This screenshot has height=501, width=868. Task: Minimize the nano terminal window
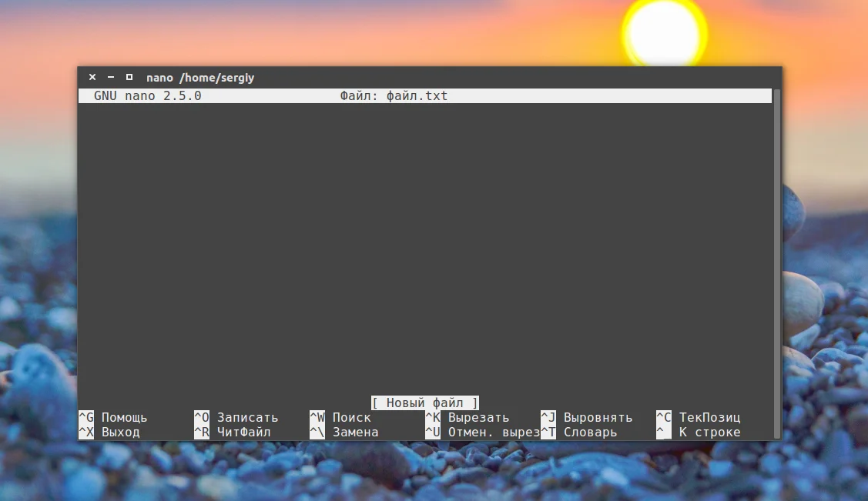coord(111,78)
